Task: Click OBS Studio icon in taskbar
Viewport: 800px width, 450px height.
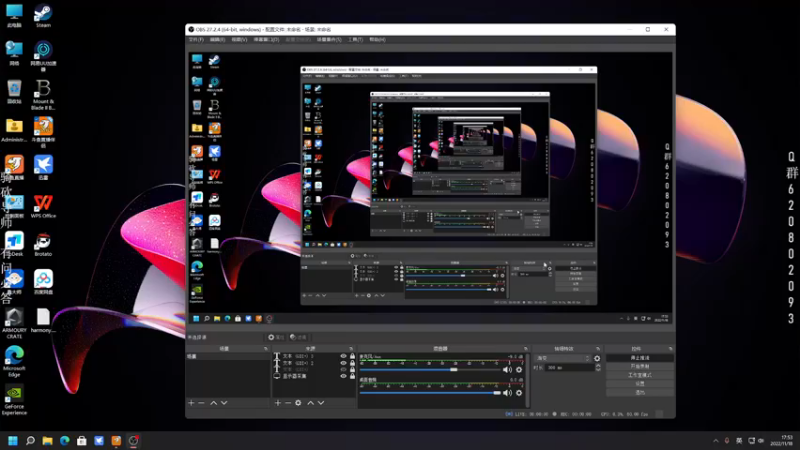Action: point(134,440)
